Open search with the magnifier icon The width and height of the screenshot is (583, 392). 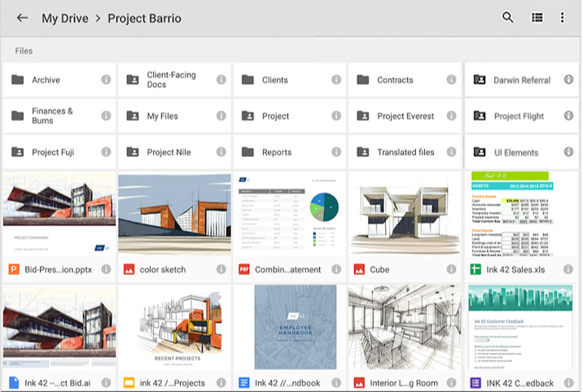click(507, 17)
